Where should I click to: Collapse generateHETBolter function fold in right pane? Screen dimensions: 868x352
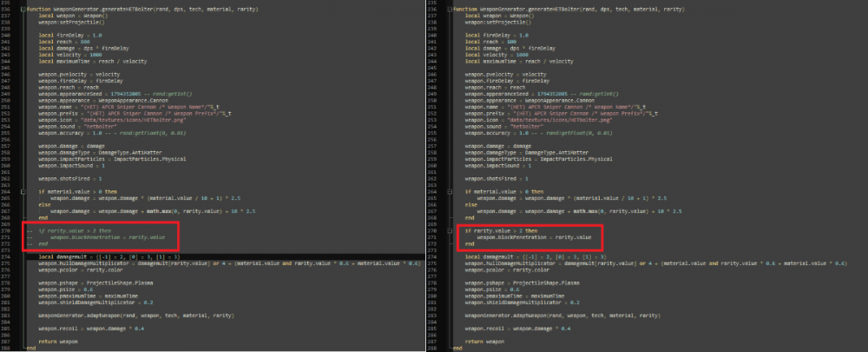pyautogui.click(x=450, y=10)
